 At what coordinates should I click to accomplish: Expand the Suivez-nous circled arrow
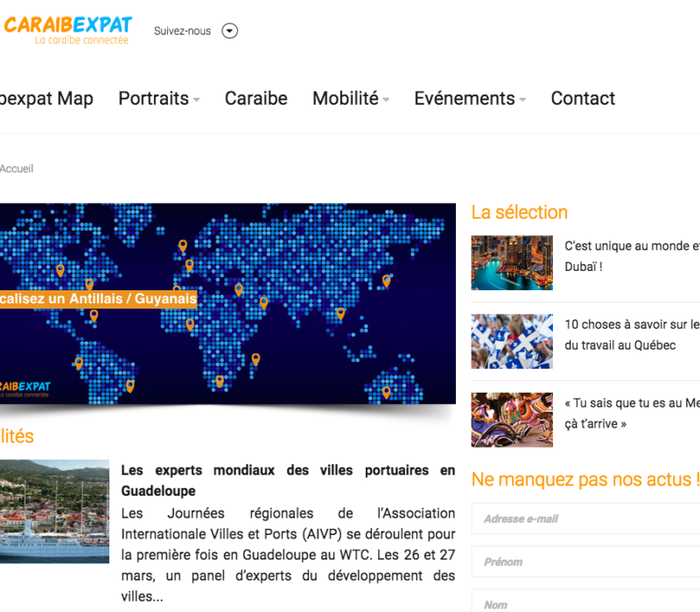tap(229, 31)
